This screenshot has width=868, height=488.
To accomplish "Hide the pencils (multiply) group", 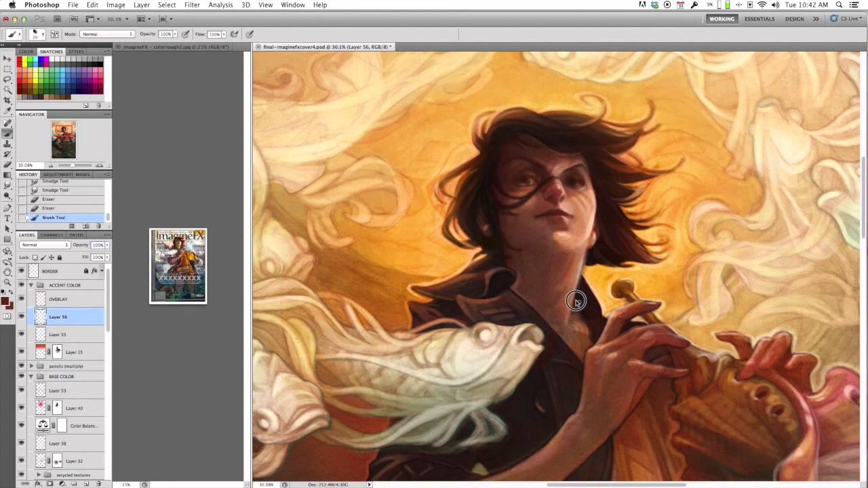I will point(21,366).
